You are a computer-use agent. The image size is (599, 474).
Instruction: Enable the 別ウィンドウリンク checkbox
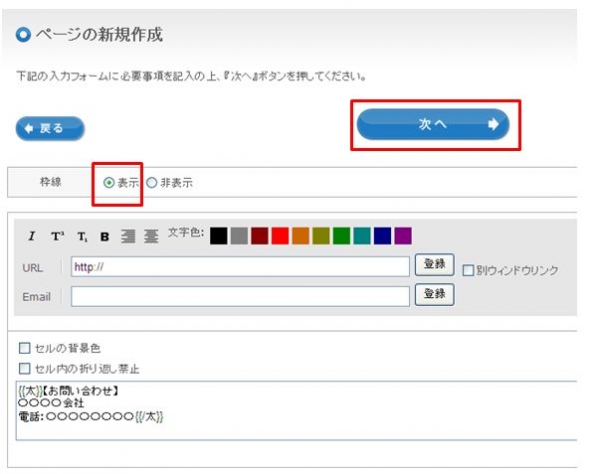click(468, 270)
